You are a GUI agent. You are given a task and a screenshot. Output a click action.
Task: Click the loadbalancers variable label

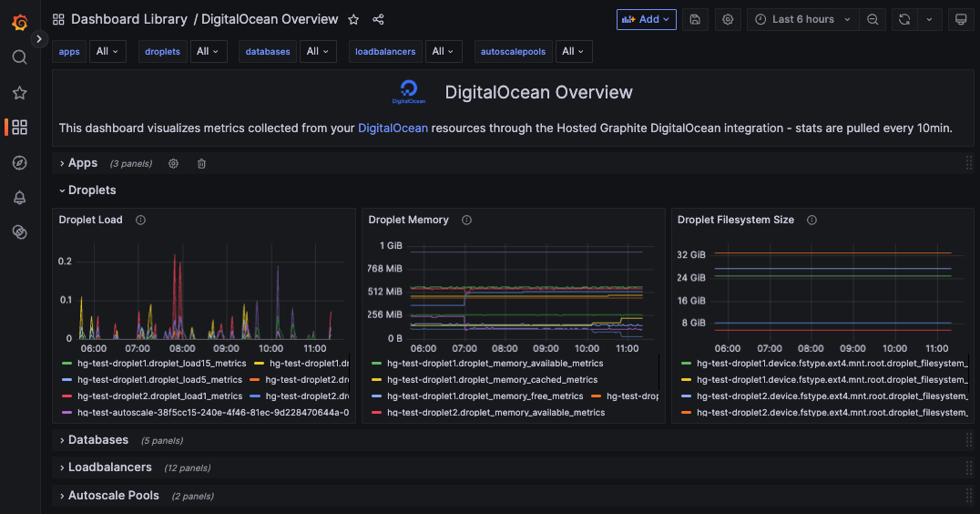tap(385, 52)
